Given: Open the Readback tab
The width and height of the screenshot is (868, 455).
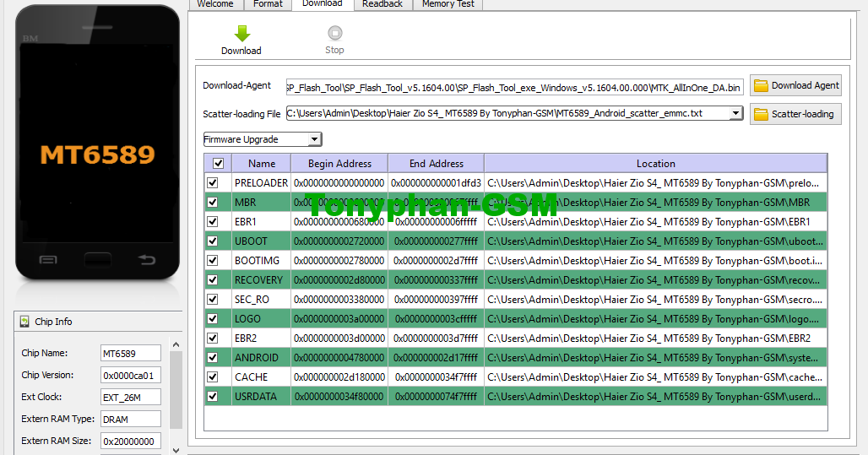Looking at the screenshot, I should (x=382, y=4).
